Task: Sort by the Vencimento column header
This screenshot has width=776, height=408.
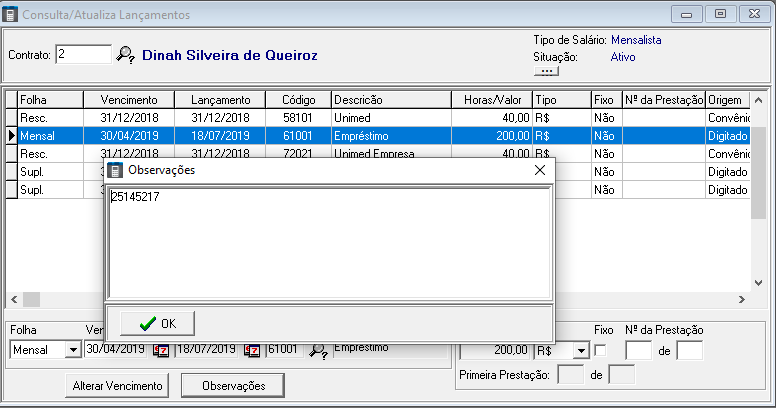Action: 130,100
